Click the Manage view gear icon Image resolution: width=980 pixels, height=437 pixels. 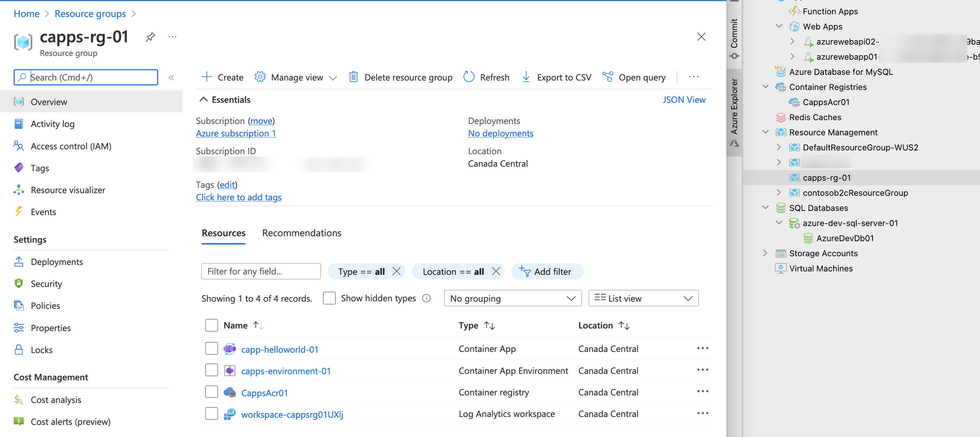(x=260, y=77)
